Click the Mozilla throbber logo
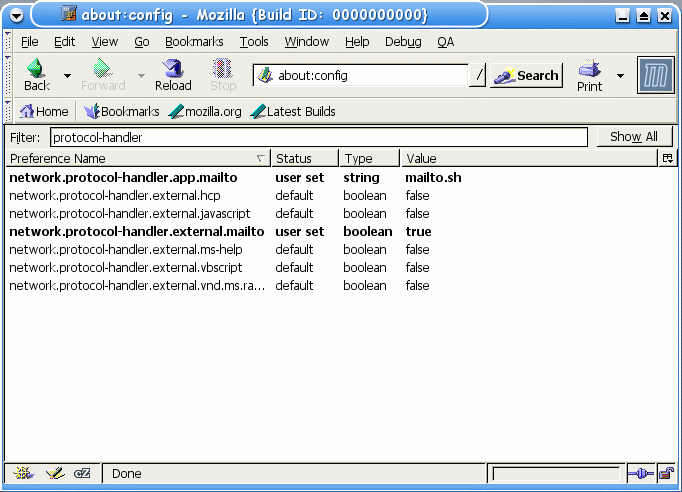The width and height of the screenshot is (682, 492). point(655,75)
